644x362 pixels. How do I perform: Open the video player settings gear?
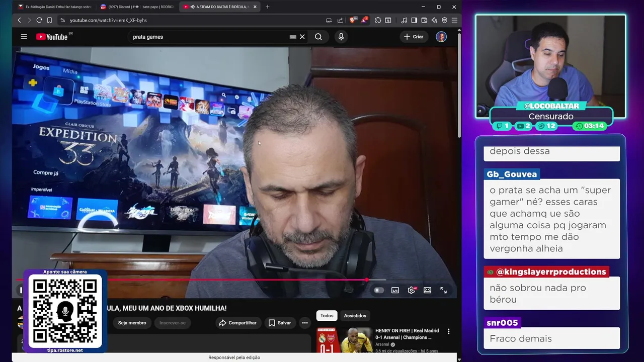pos(412,290)
